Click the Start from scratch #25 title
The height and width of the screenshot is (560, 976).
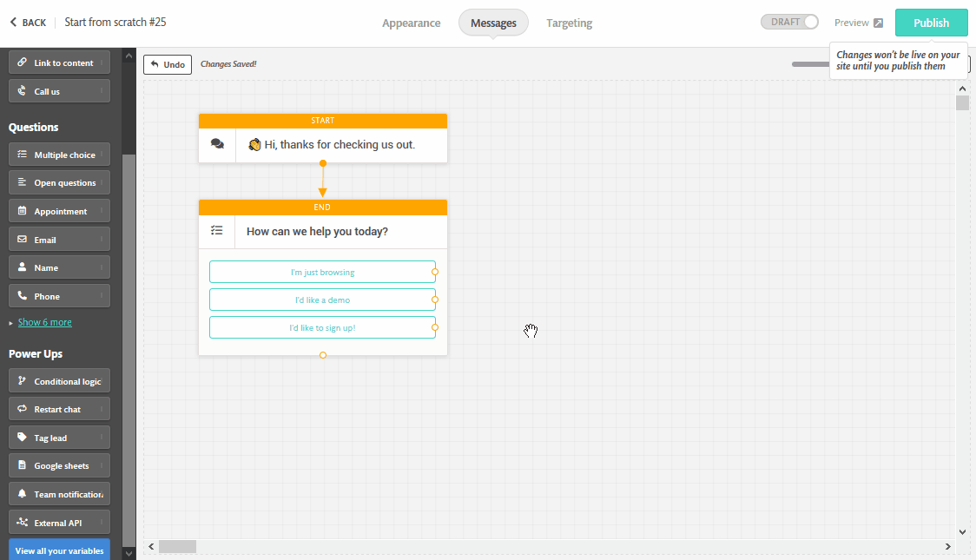point(115,22)
